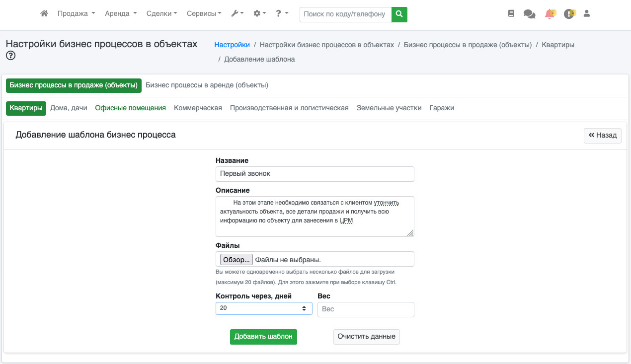Screen dimensions: 631x364
Task: Open the chat messages icon
Action: 530,14
